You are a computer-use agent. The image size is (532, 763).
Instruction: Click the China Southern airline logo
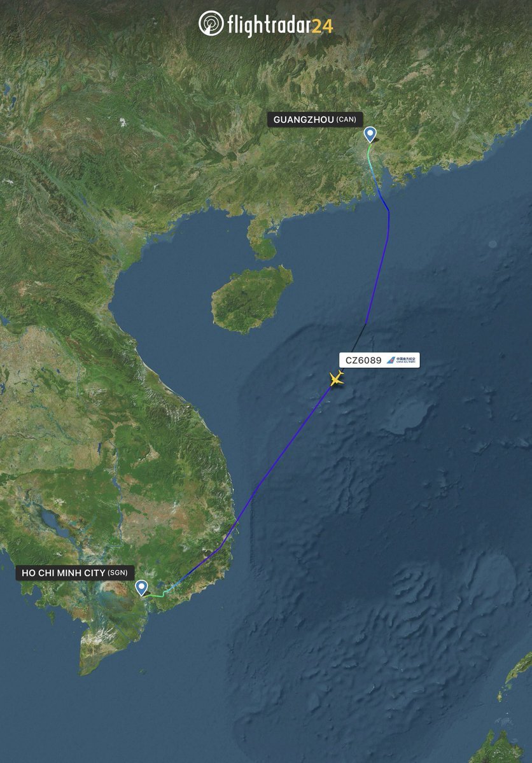(x=402, y=360)
